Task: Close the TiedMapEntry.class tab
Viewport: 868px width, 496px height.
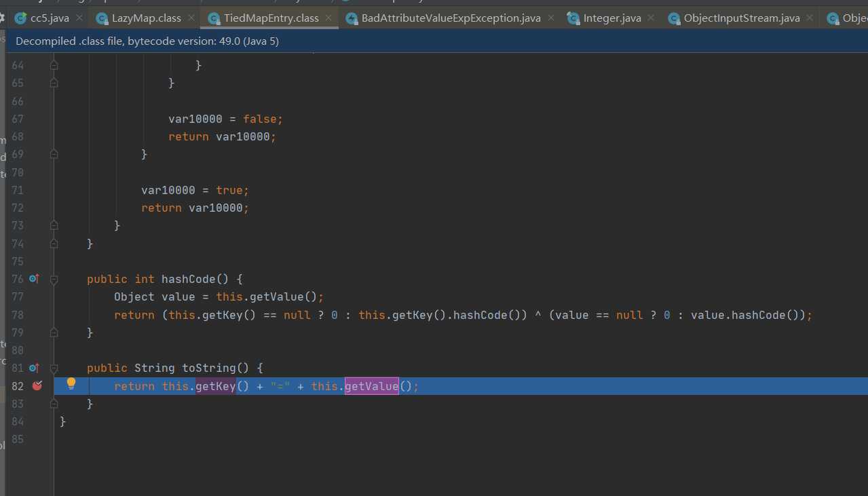Action: click(329, 18)
